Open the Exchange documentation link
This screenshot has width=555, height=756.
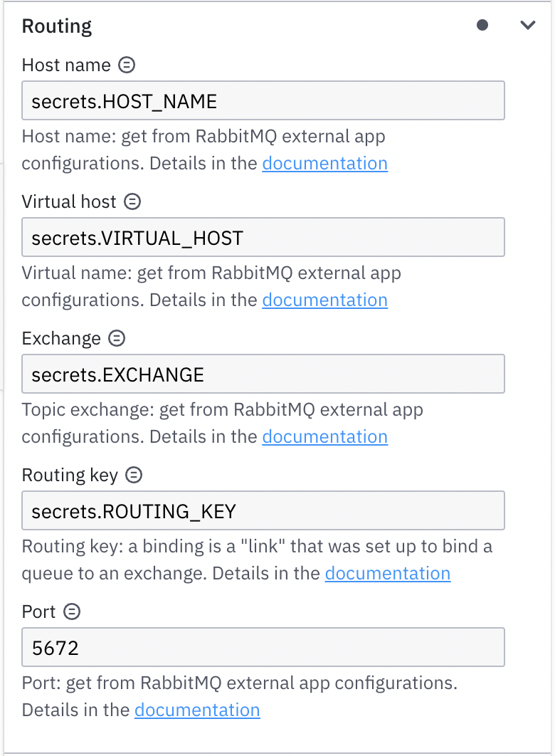tap(324, 436)
